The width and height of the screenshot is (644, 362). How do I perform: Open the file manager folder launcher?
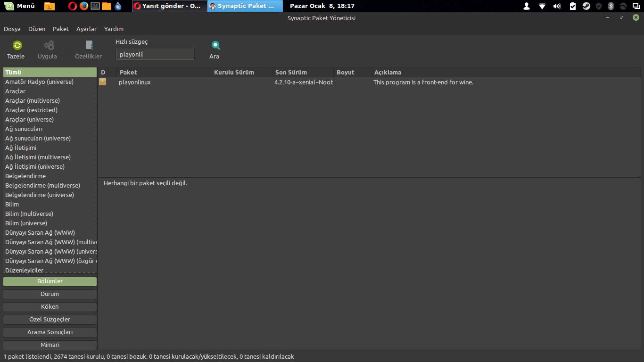click(x=107, y=6)
